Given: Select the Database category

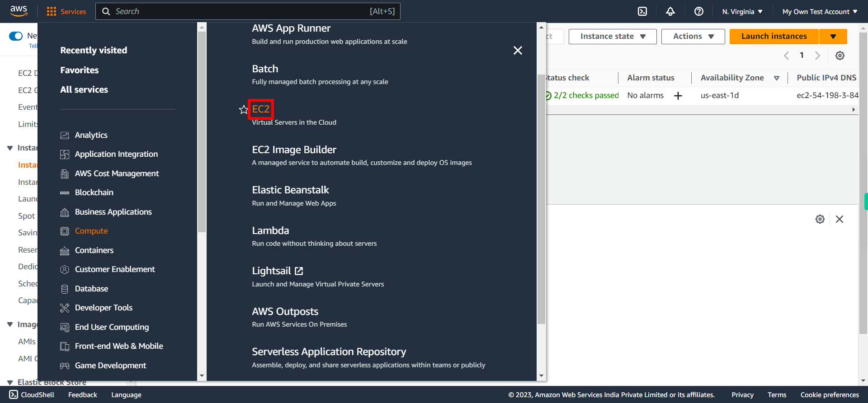Looking at the screenshot, I should (91, 289).
